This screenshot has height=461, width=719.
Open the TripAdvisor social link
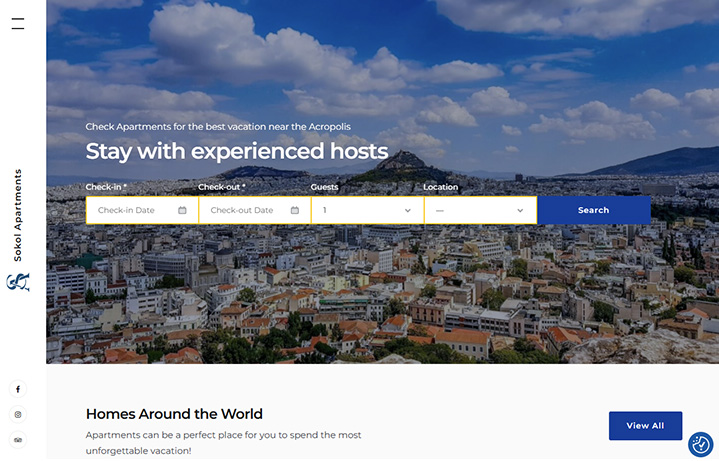[x=18, y=440]
